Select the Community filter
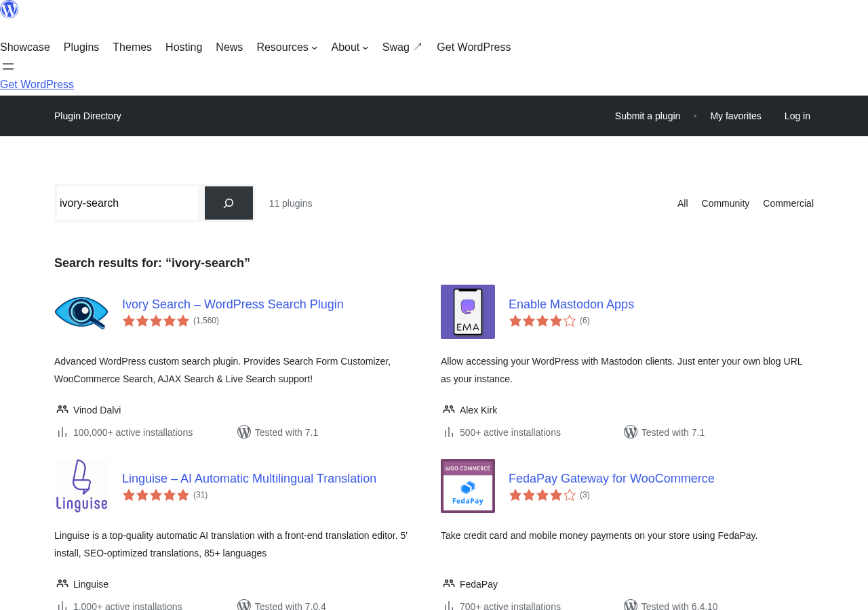The image size is (868, 610). [726, 203]
